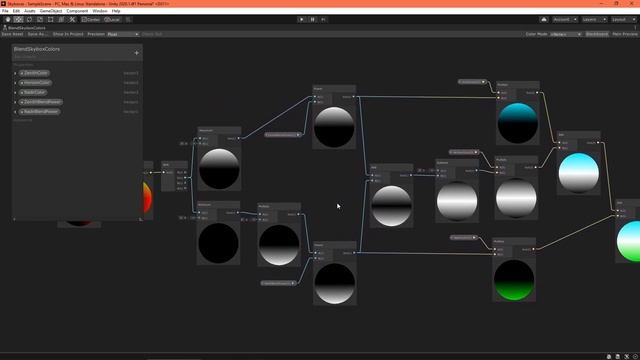Image resolution: width=640 pixels, height=360 pixels.
Task: Select the property node feeding the green Multiply
Action: pos(464,238)
